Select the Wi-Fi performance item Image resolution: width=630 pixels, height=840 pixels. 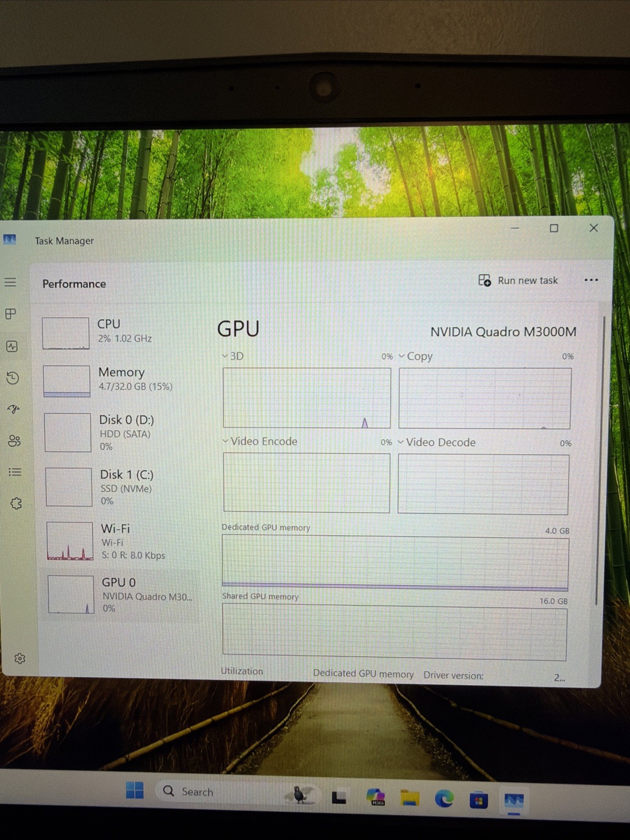(x=122, y=541)
